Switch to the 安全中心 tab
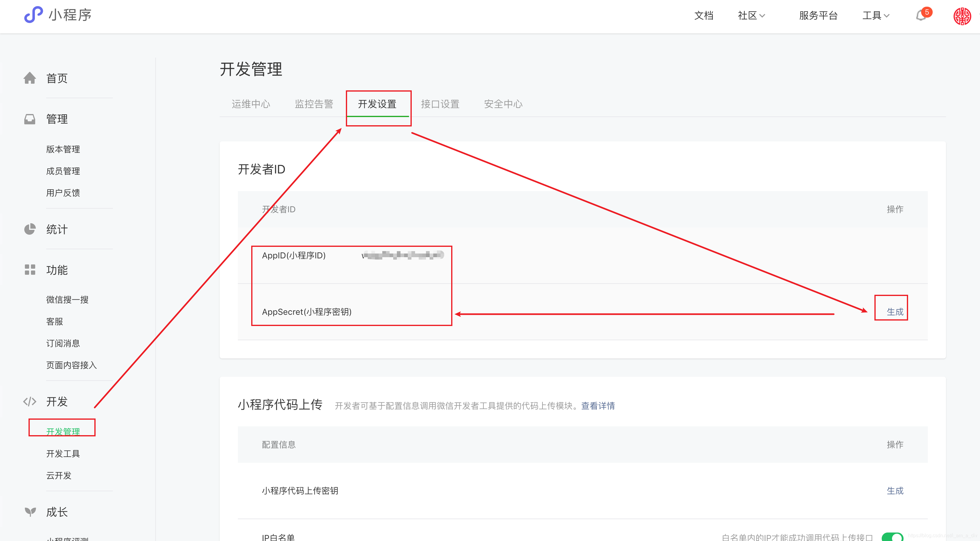980x541 pixels. coord(503,104)
